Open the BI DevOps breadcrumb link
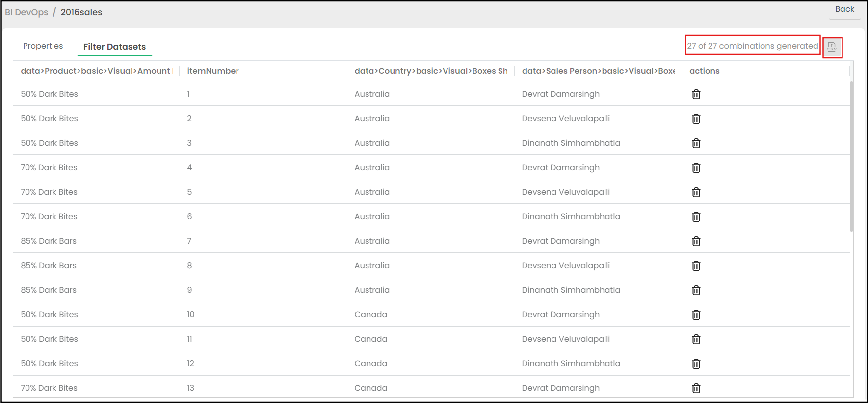The height and width of the screenshot is (403, 868). tap(26, 12)
